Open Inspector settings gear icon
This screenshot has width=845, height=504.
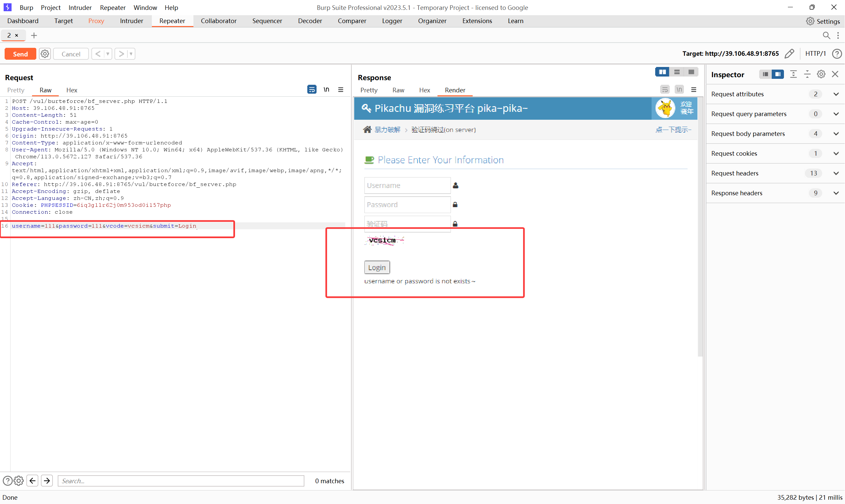[x=821, y=74]
